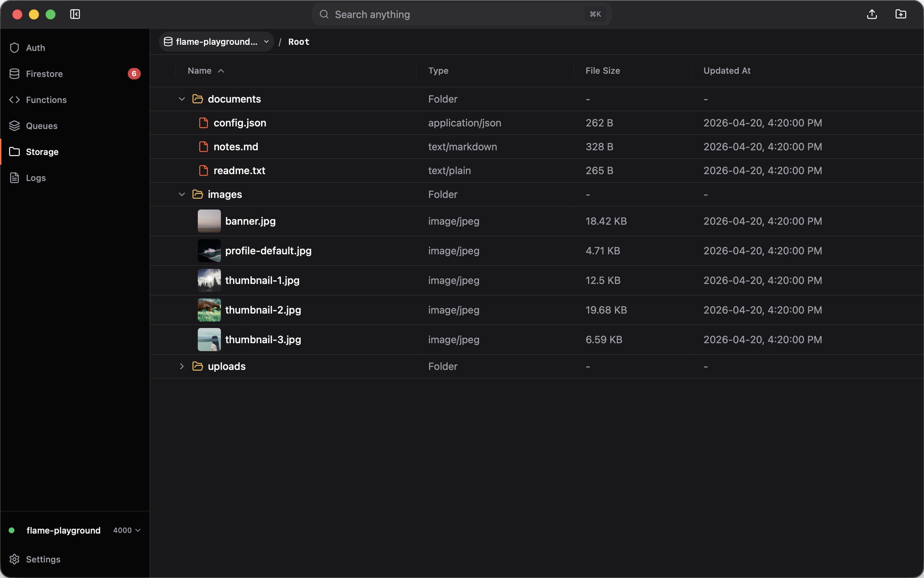Click the Functions code brackets icon

pyautogui.click(x=14, y=100)
